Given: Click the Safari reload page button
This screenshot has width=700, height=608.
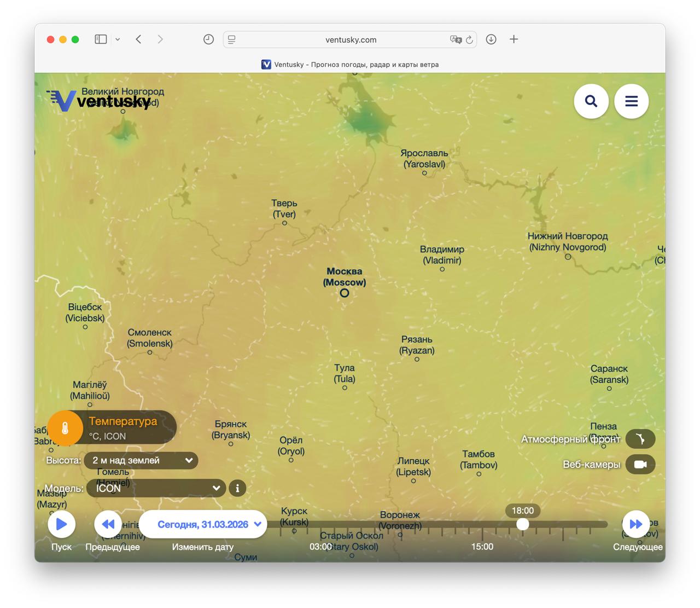Looking at the screenshot, I should pyautogui.click(x=469, y=39).
